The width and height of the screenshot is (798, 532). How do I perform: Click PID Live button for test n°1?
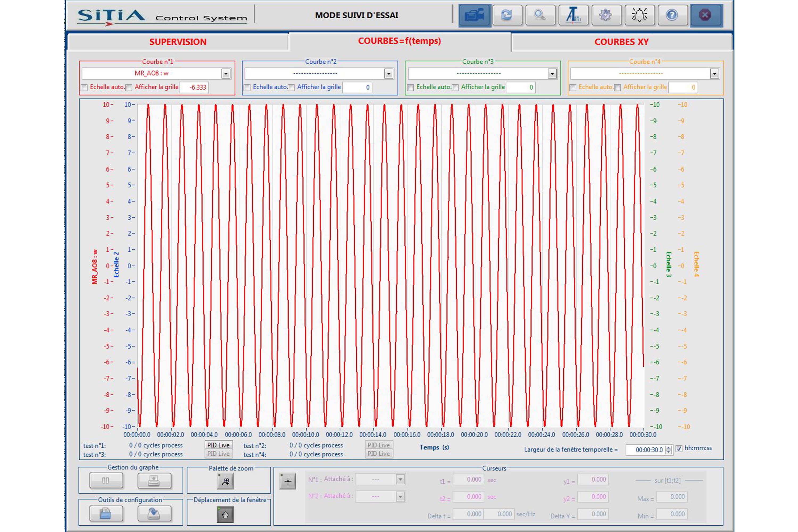coord(218,445)
